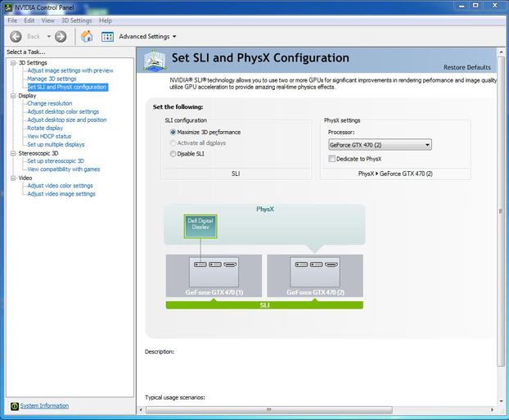Open the Advanced Settings dropdown

click(147, 36)
